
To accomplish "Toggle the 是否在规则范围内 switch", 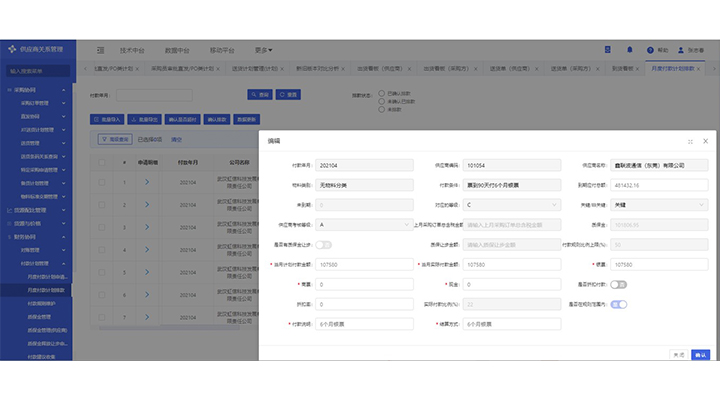I will [x=619, y=304].
